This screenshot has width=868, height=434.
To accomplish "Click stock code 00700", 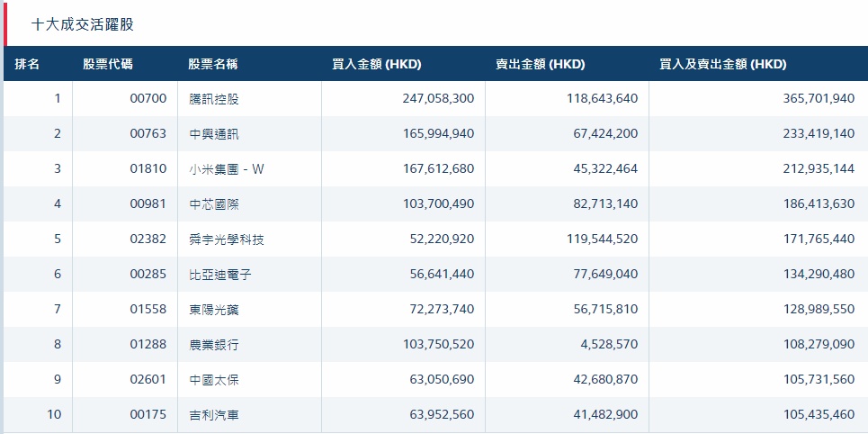I will pyautogui.click(x=148, y=99).
